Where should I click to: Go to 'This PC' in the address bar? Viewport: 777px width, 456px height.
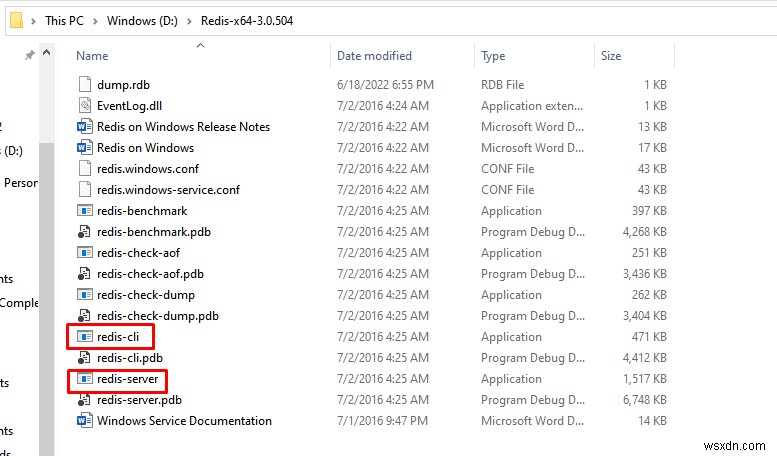(64, 21)
